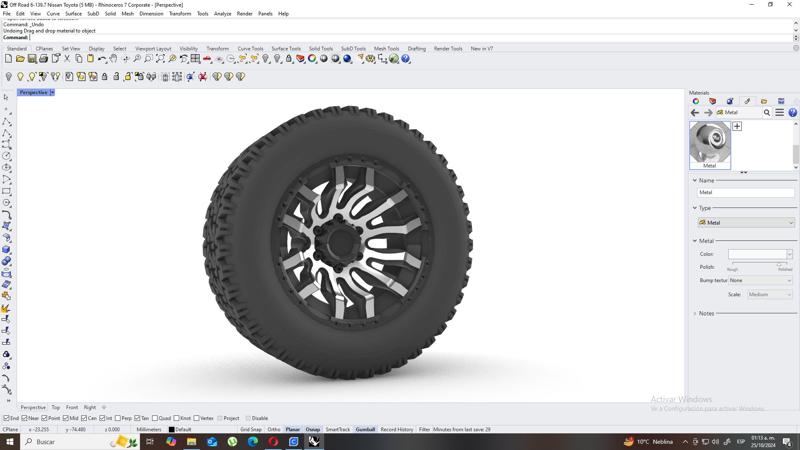Click the Paste clipboard icon
This screenshot has height=450, width=800.
90,59
